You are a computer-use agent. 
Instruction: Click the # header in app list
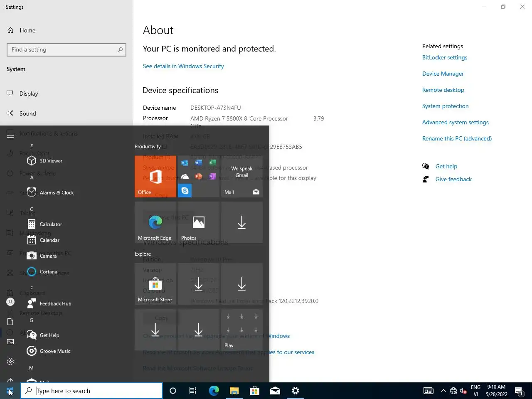tap(32, 145)
